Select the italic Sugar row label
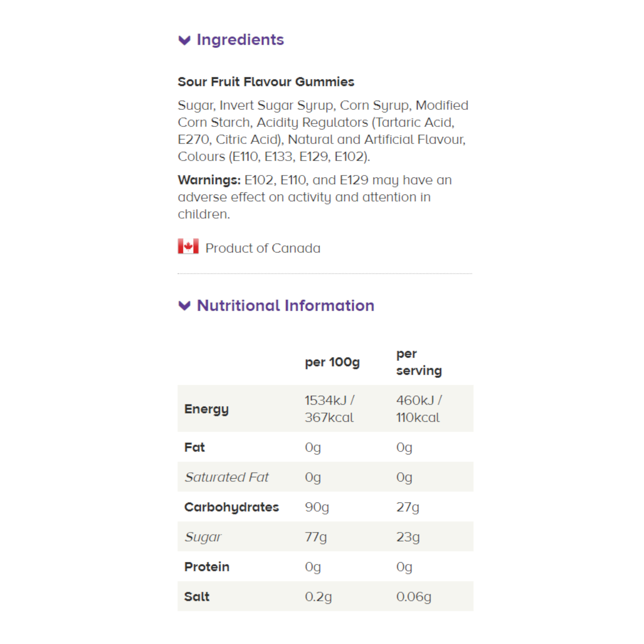 [x=203, y=537]
